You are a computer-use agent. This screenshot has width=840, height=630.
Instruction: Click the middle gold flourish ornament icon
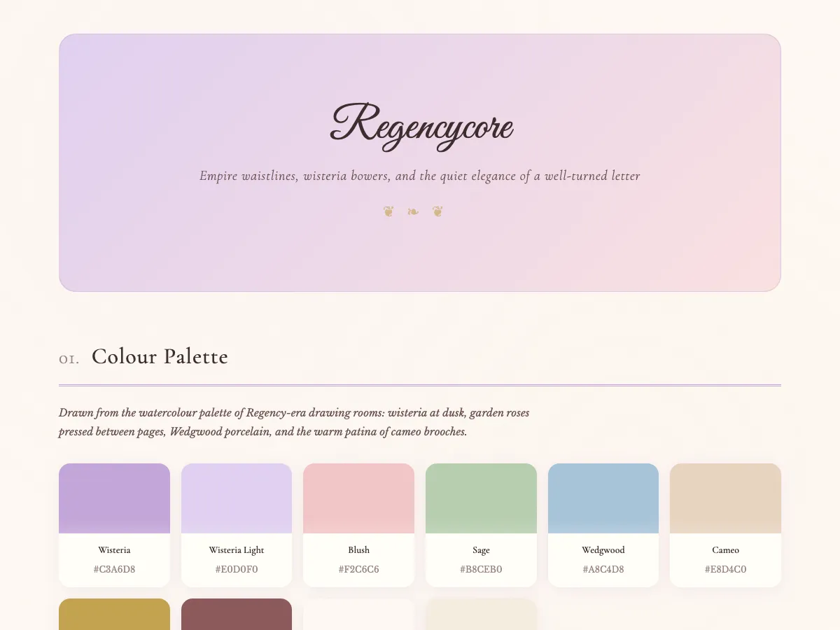413,211
